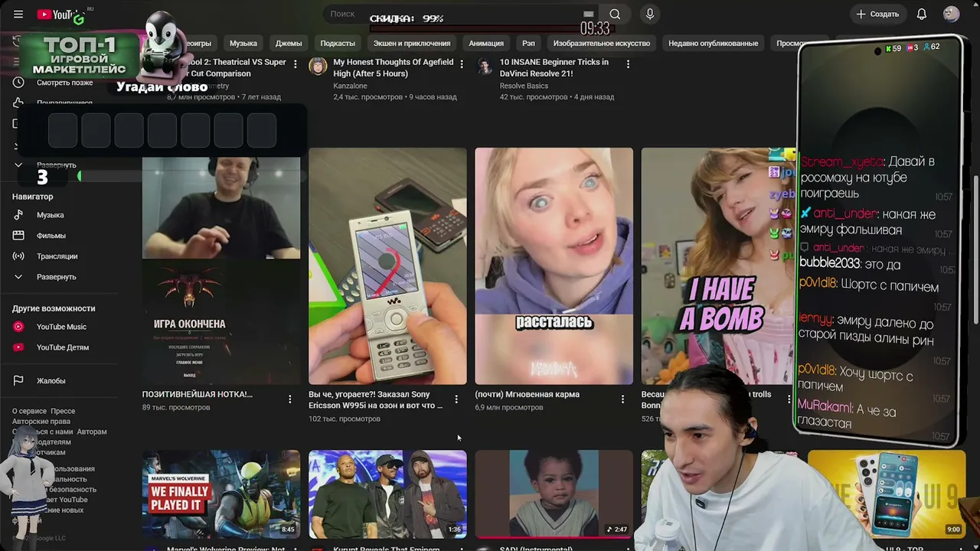Select the Музыка filter chip
980x551 pixels.
[x=243, y=43]
